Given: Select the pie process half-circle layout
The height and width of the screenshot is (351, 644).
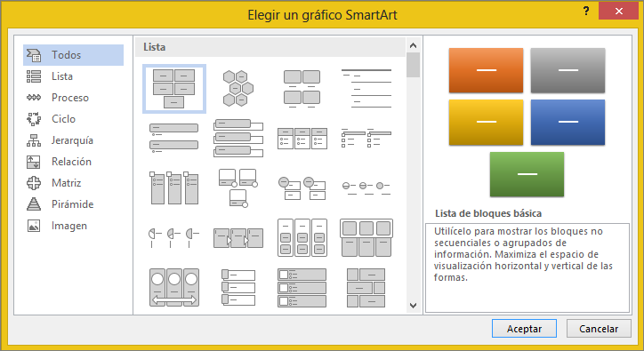Looking at the screenshot, I should point(174,238).
